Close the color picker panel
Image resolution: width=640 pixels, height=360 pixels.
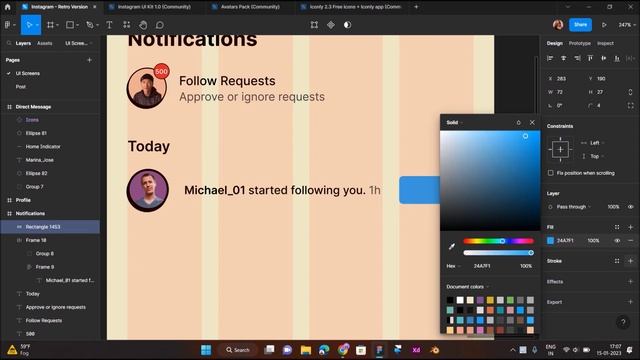tap(532, 122)
